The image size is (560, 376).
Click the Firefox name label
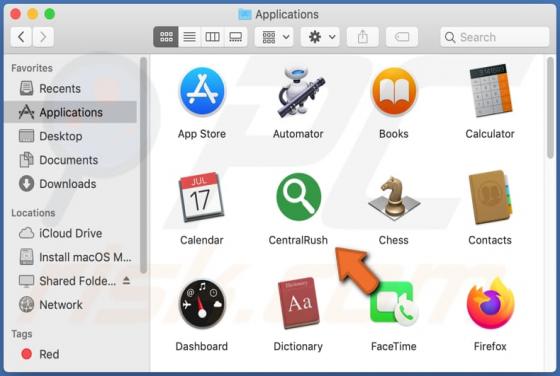(490, 346)
